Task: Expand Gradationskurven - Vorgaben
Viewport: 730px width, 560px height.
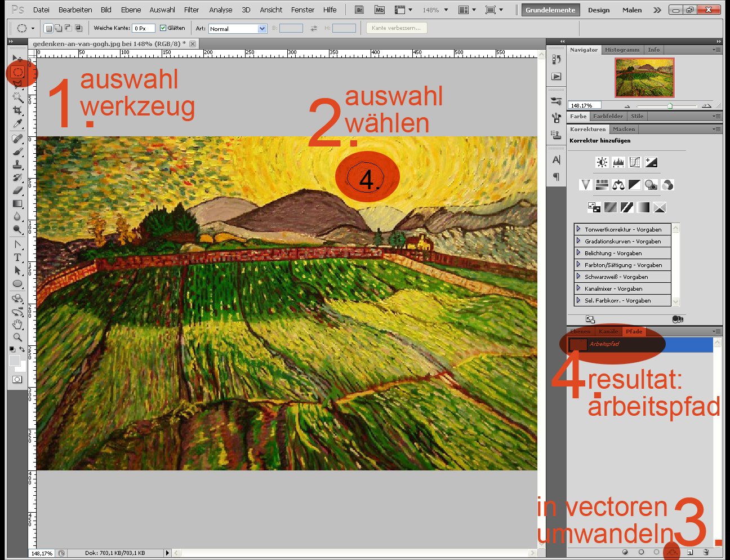Action: pyautogui.click(x=578, y=241)
